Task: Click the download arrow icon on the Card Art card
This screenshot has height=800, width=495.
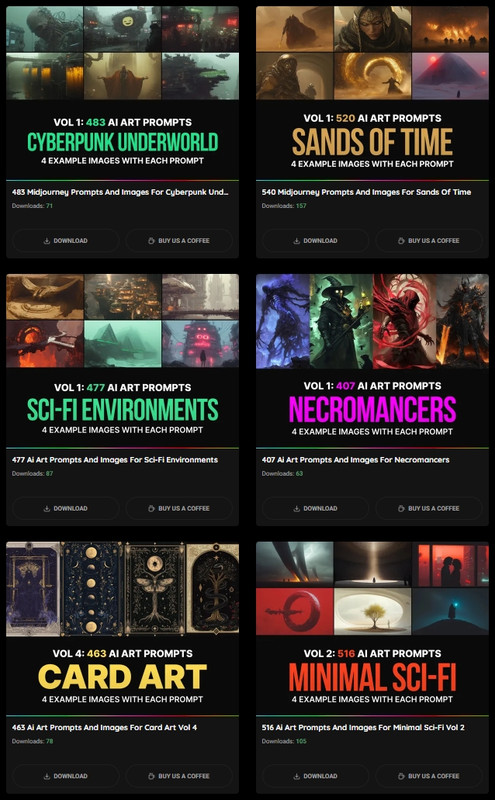Action: (47, 777)
